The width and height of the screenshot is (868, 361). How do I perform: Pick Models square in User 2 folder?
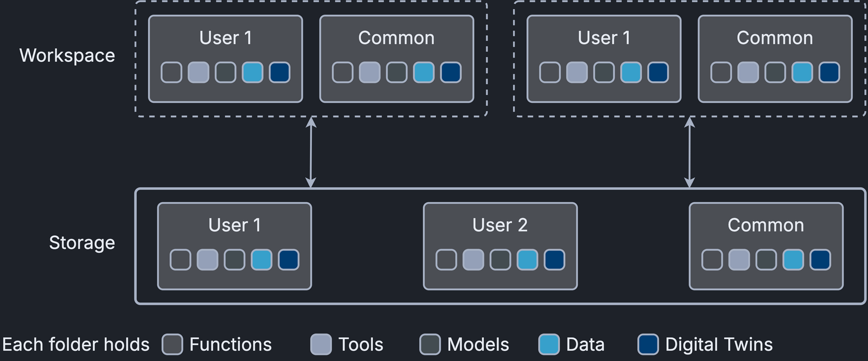(x=500, y=260)
